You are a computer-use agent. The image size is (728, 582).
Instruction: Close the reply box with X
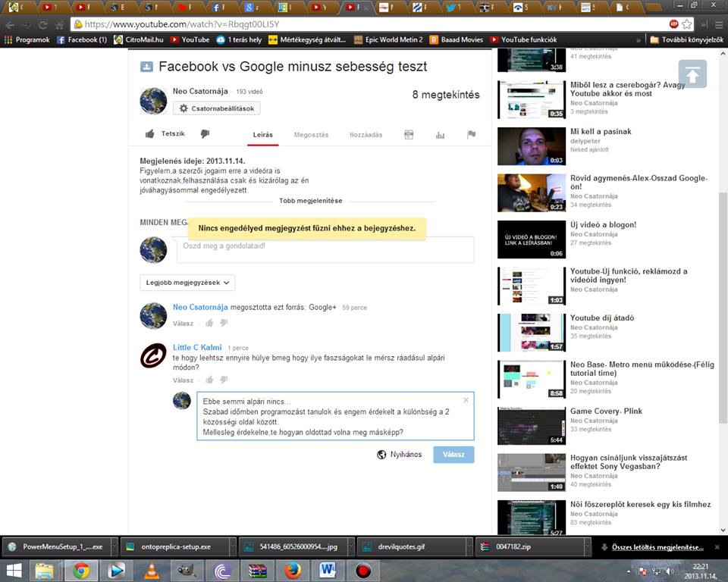[x=466, y=399]
